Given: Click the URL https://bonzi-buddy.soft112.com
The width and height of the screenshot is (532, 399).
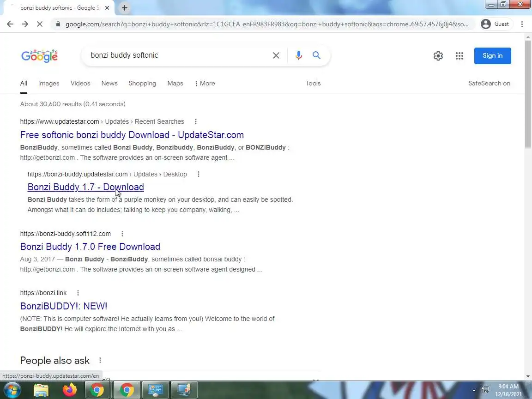Looking at the screenshot, I should (65, 234).
